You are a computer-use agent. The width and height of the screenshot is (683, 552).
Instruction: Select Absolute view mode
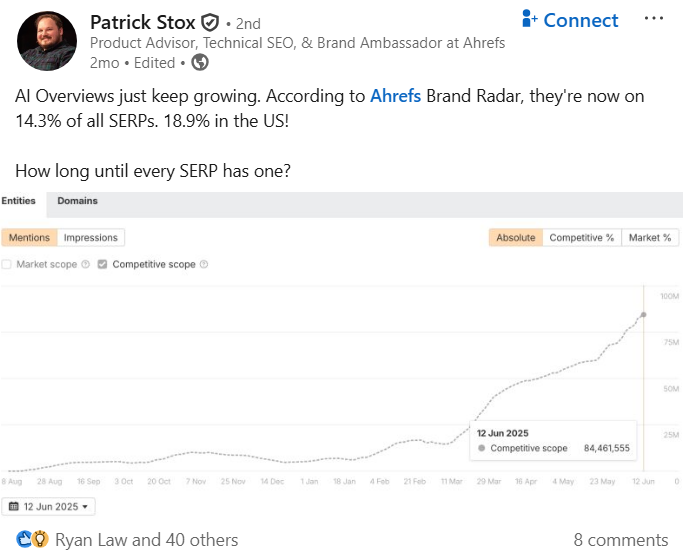point(516,237)
